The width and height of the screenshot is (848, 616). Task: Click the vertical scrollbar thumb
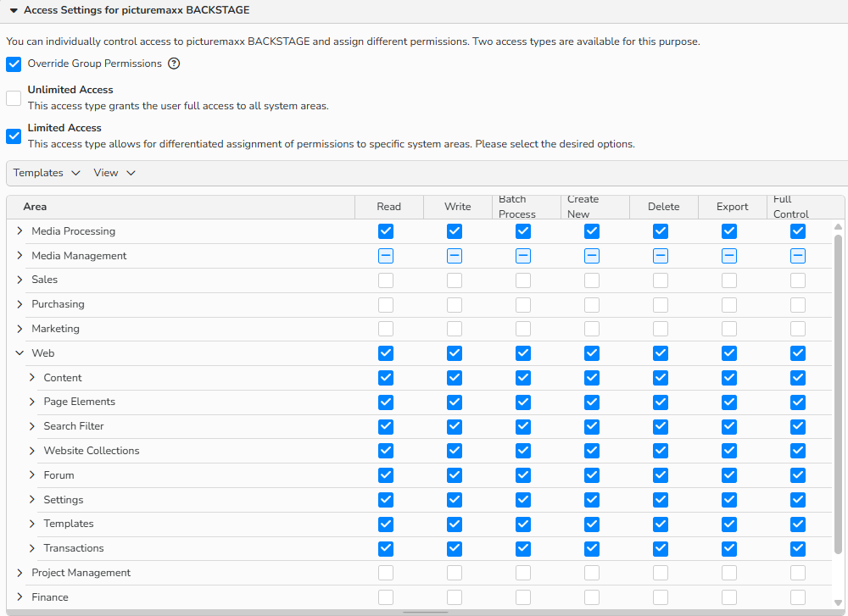(x=839, y=395)
